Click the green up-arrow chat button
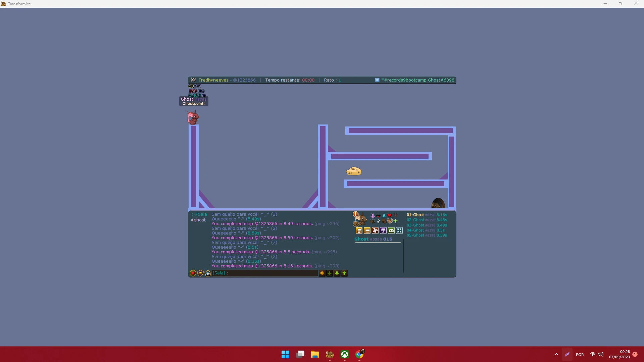The image size is (644, 362). click(344, 273)
